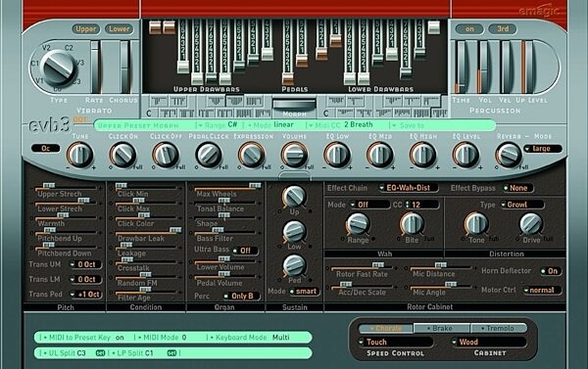
Task: Click the Sustain Ped knob
Action: 294,265
